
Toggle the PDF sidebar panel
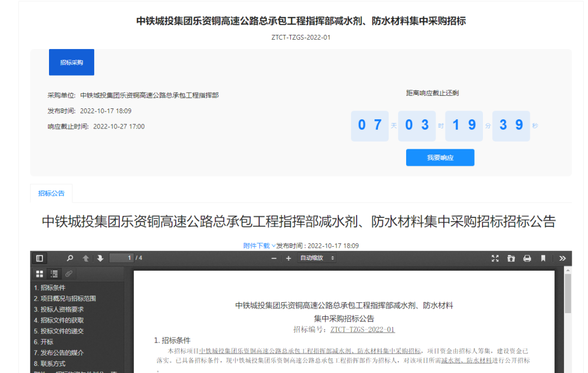coord(39,258)
